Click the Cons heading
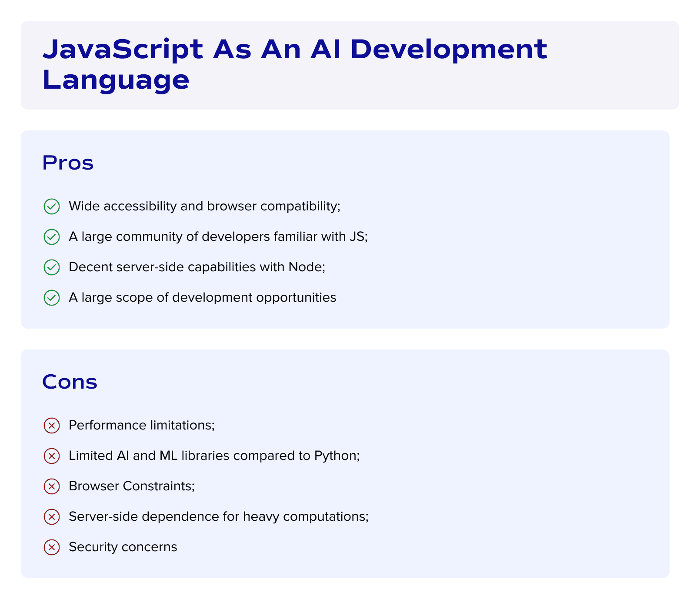Screen dimensions: 700x599 pos(70,382)
